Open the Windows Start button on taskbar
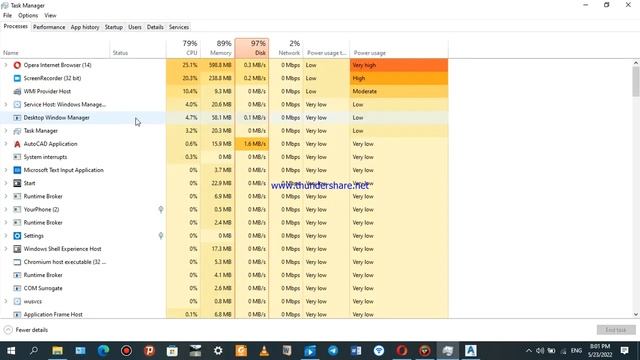The height and width of the screenshot is (360, 640). [x=11, y=351]
